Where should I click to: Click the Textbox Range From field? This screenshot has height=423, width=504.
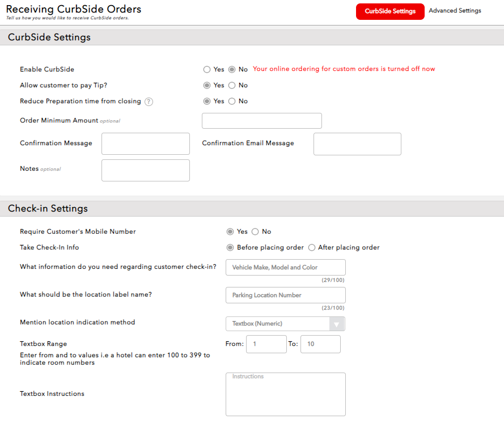(266, 344)
